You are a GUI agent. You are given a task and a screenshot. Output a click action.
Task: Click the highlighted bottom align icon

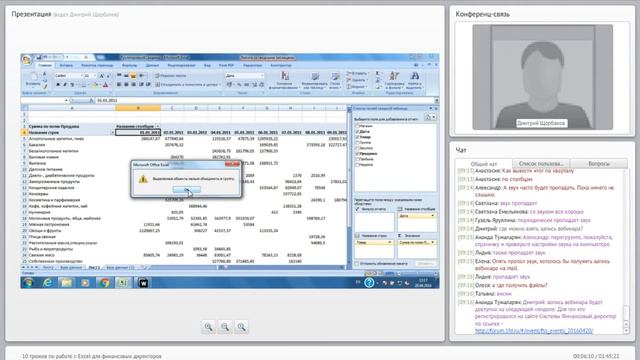[133, 76]
